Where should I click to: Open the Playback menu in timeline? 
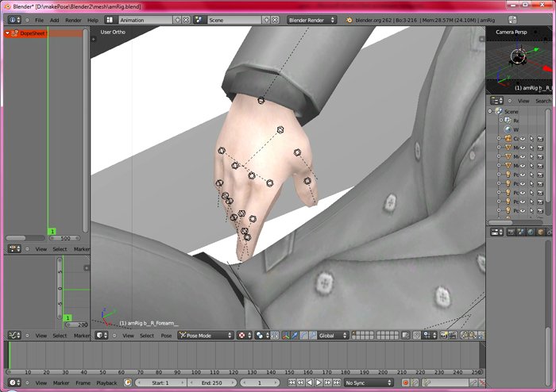[x=106, y=382]
